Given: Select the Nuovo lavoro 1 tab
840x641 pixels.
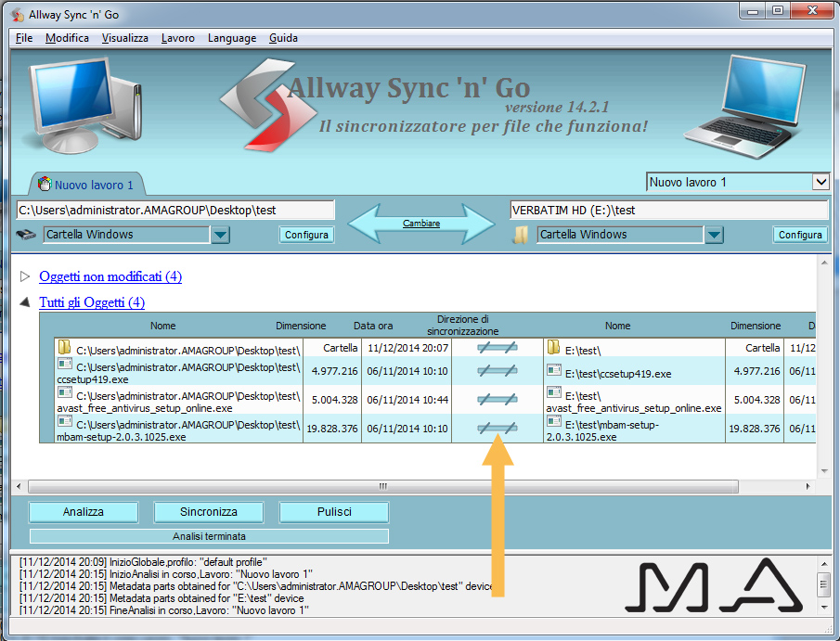Looking at the screenshot, I should tap(86, 185).
